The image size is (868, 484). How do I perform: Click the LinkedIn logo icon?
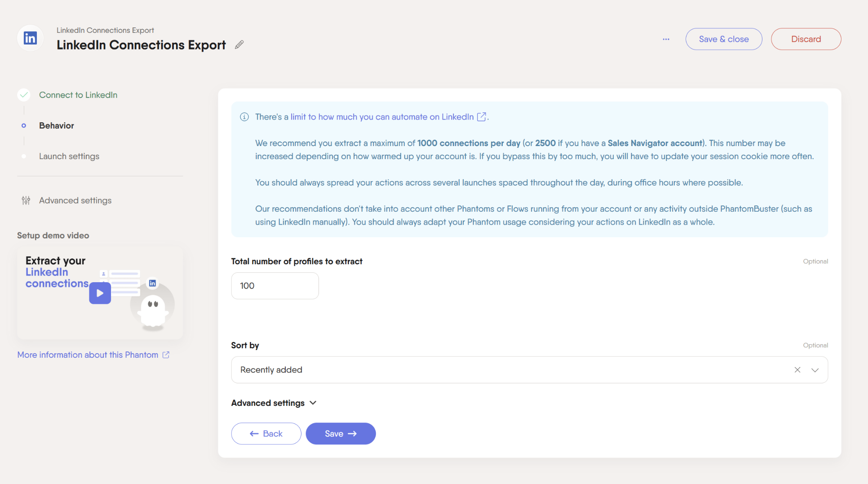(x=30, y=38)
